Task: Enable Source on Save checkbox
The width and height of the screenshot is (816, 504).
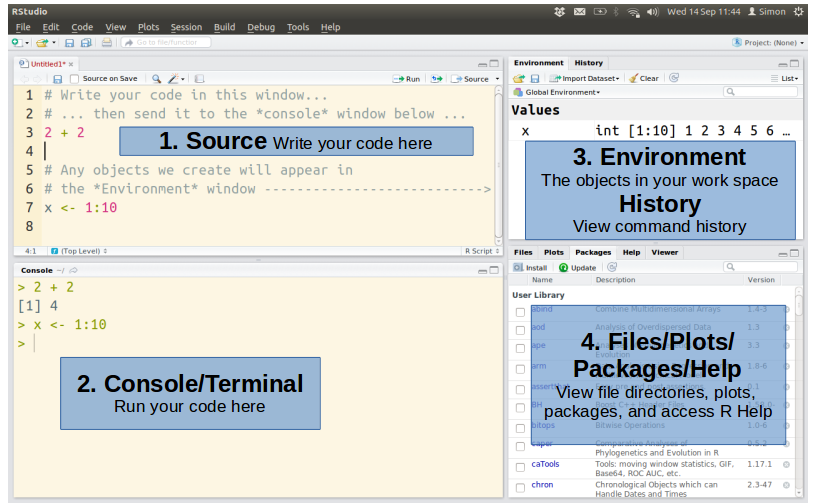Action: click(74, 79)
